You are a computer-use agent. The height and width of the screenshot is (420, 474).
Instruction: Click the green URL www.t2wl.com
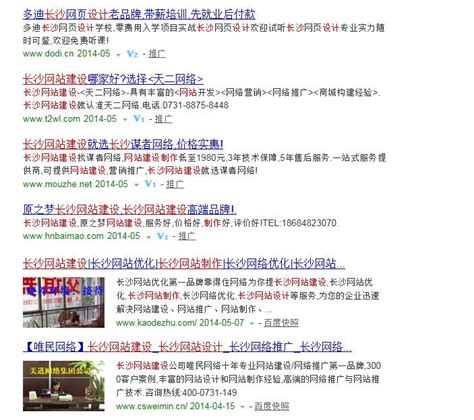pos(51,119)
